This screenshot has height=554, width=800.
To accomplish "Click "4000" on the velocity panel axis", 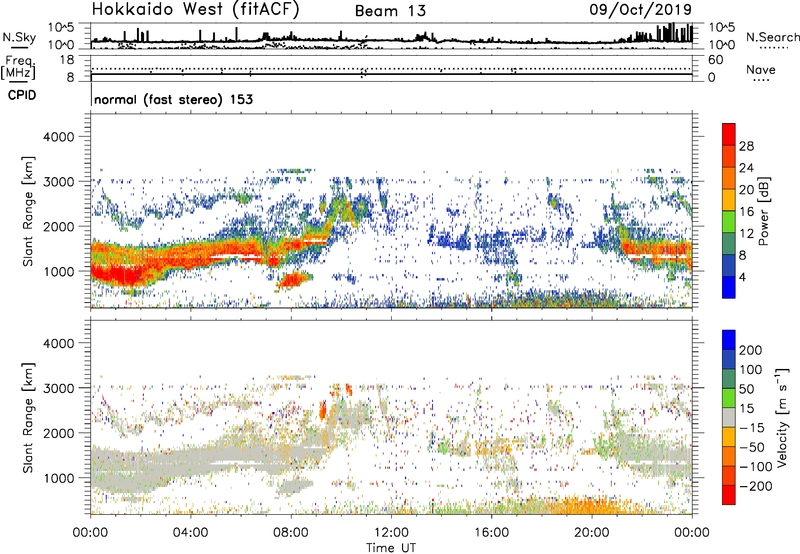I will [x=59, y=343].
